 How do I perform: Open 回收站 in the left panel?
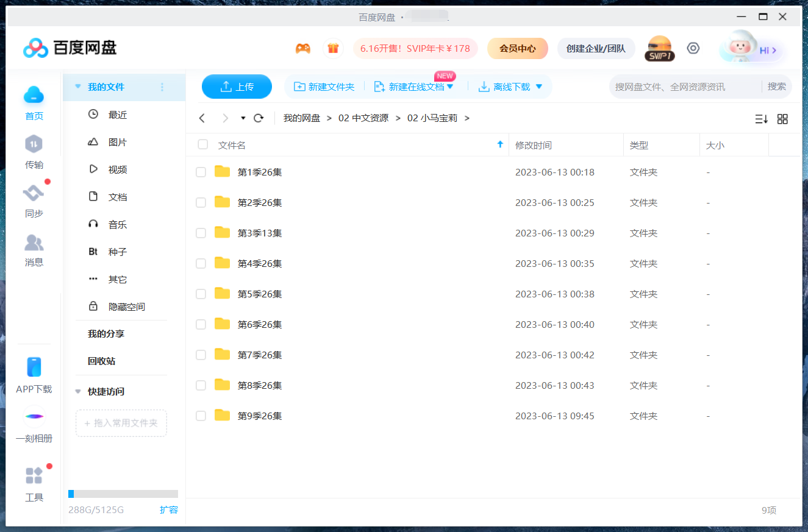(101, 361)
